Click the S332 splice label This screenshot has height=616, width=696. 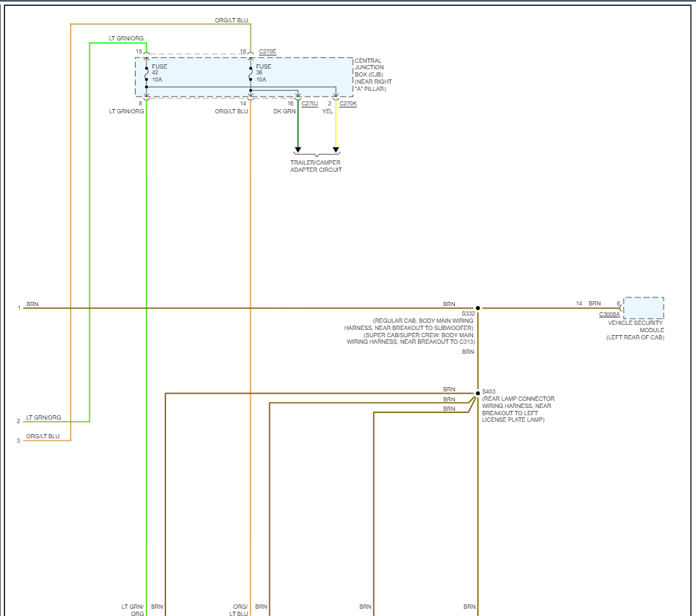click(x=468, y=313)
